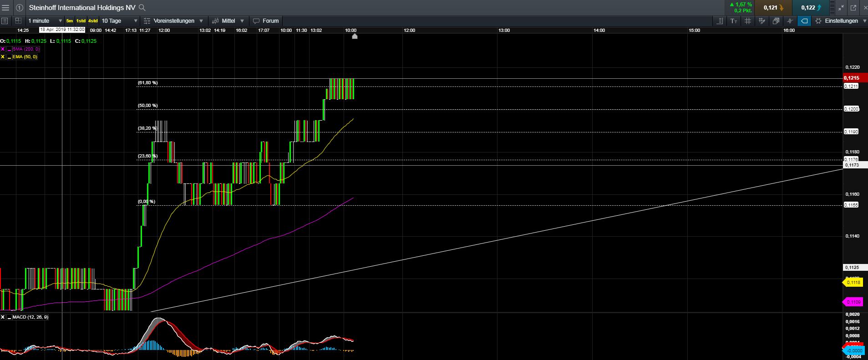Open the stacked windows layout icon
Screen dimensions: 868x360
(776, 21)
